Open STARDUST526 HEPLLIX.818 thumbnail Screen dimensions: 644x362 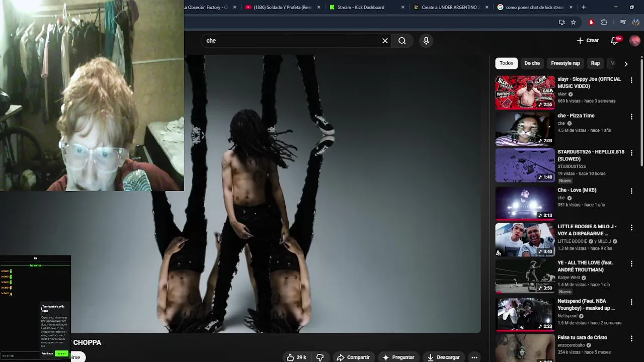[525, 165]
